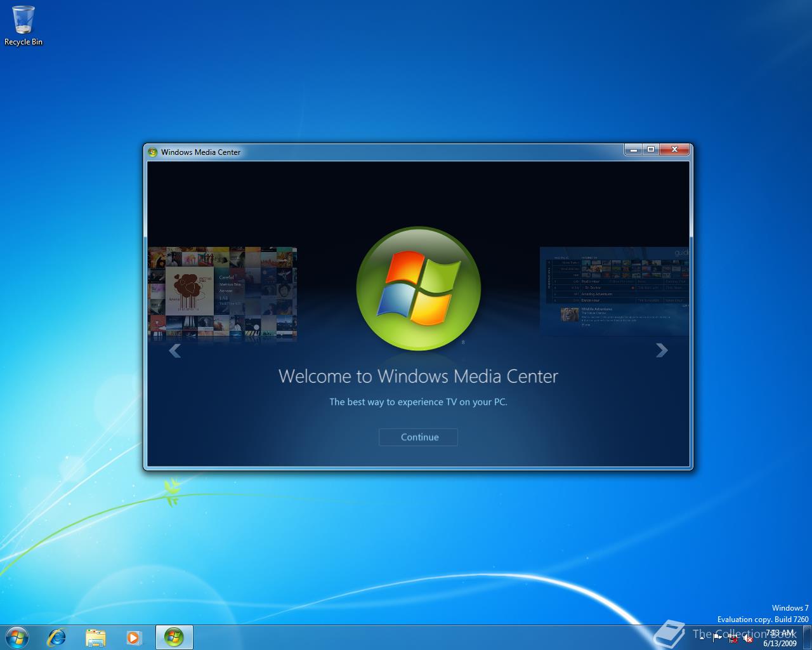Launch Windows Media Player from the taskbar
The width and height of the screenshot is (812, 650).
[134, 637]
